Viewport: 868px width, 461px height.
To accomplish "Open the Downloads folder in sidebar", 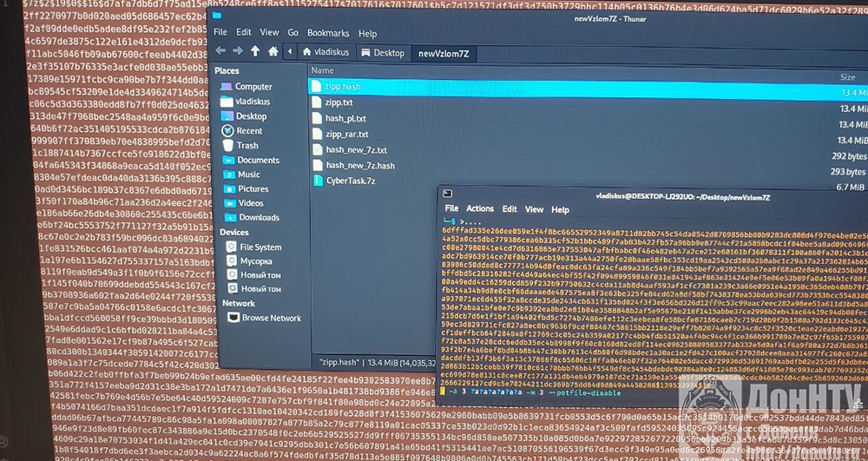I will click(x=259, y=218).
